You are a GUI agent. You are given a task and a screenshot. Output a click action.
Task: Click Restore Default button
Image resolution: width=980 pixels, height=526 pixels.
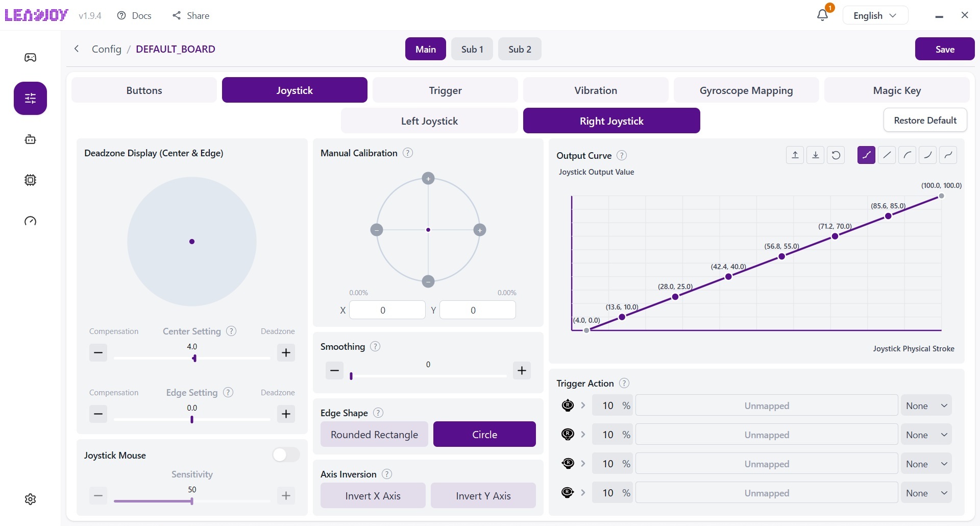[925, 120]
